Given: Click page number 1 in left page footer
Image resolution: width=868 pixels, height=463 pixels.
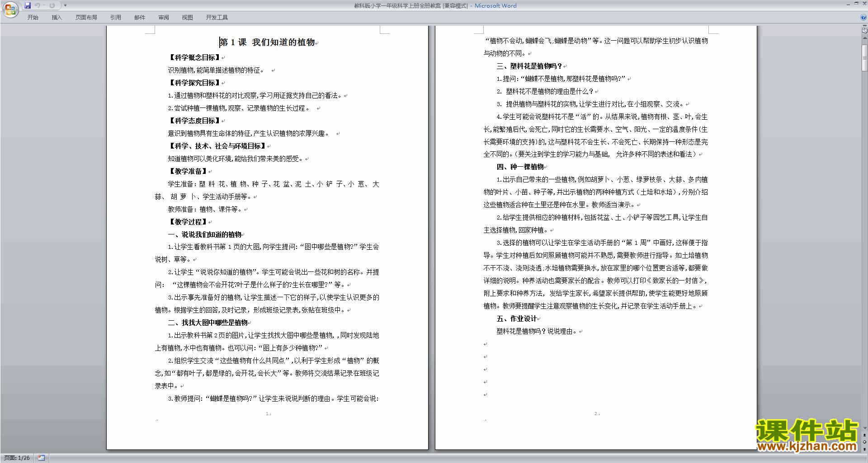Looking at the screenshot, I should point(267,413).
